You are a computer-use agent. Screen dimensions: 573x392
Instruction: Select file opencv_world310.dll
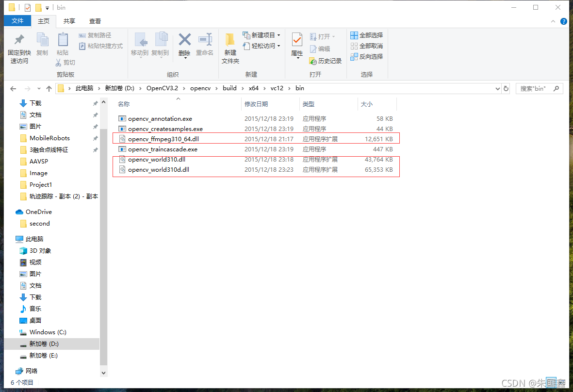(156, 160)
